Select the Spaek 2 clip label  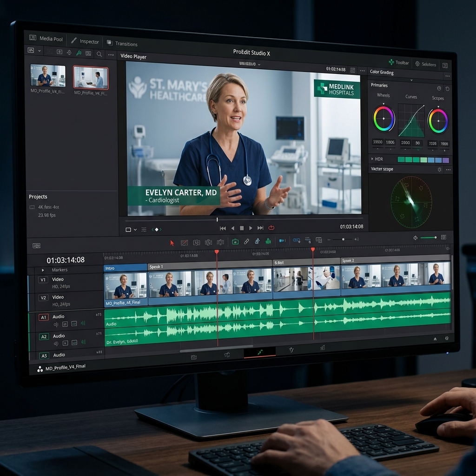click(348, 260)
